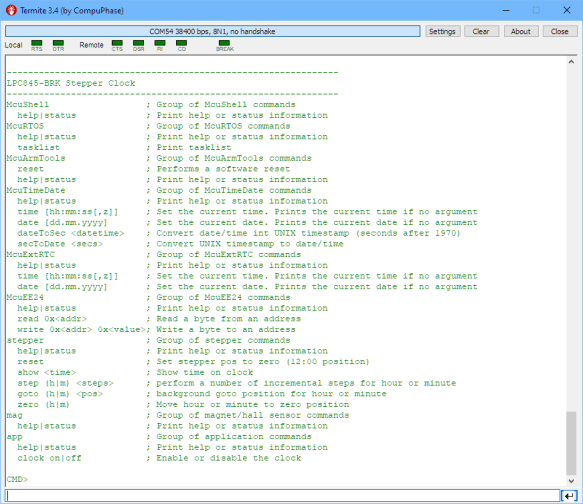Click the Termite app icon in title bar
The image size is (583, 504).
(x=11, y=10)
